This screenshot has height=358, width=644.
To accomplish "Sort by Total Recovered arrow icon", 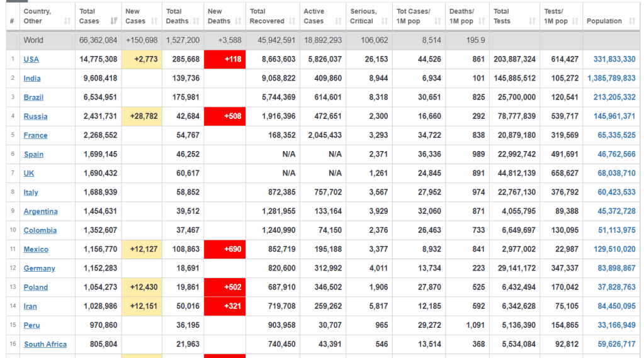I will (291, 21).
